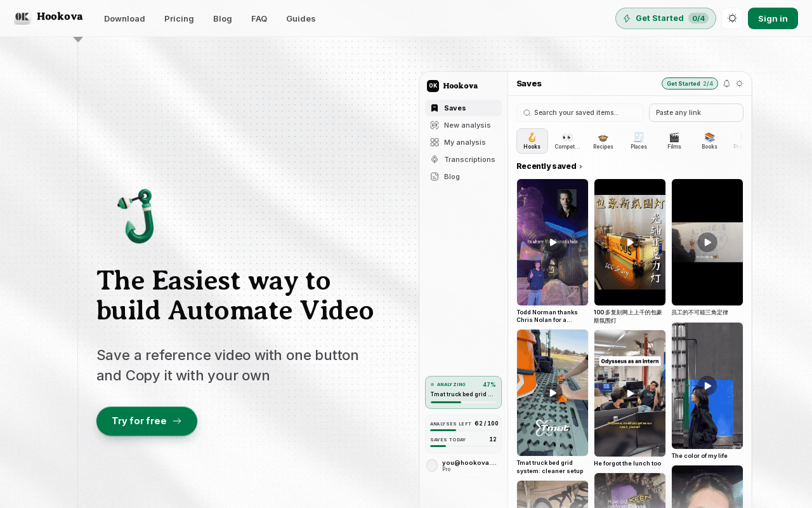The width and height of the screenshot is (812, 508).
Task: Open the Download nav item
Action: [124, 18]
